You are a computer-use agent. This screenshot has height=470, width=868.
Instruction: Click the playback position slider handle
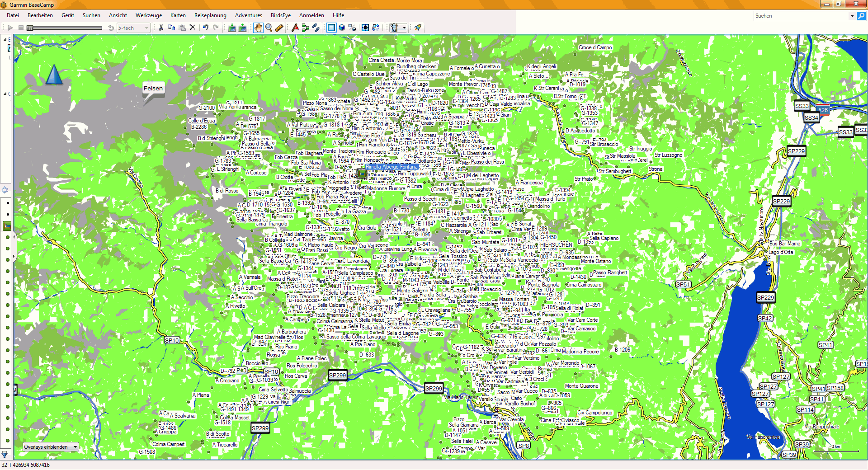tap(30, 28)
